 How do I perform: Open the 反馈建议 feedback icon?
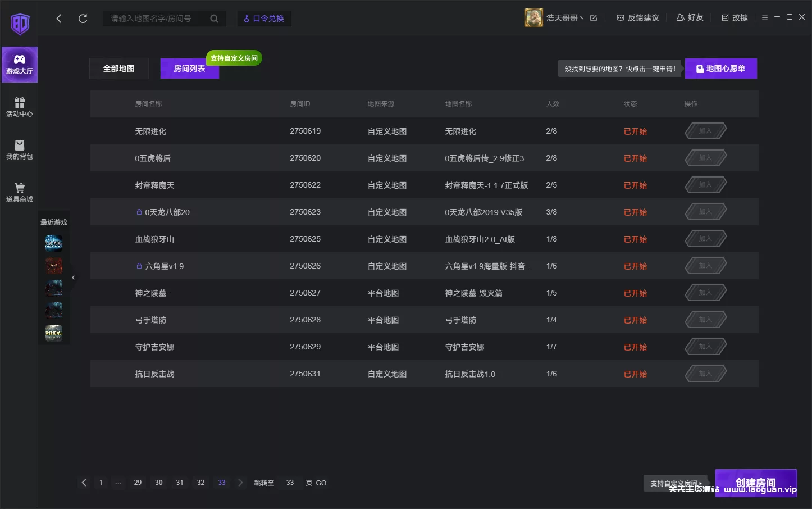pyautogui.click(x=637, y=17)
